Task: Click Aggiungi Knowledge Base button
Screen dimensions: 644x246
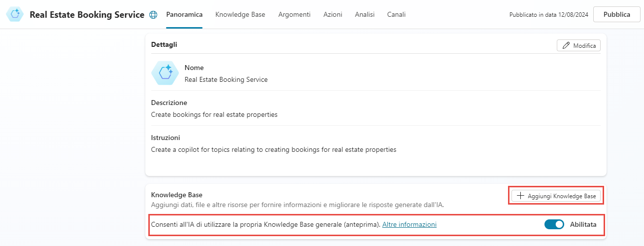Action: click(x=556, y=196)
